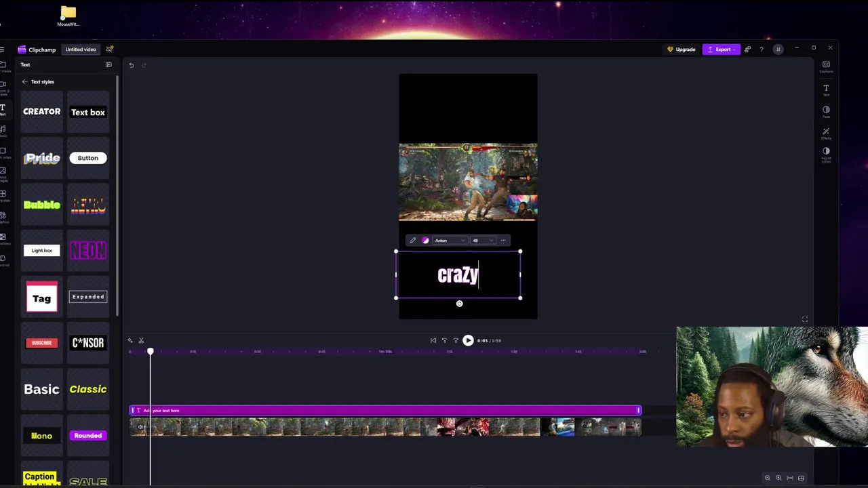Open more options in text toolbar
This screenshot has height=488, width=868.
pyautogui.click(x=503, y=240)
